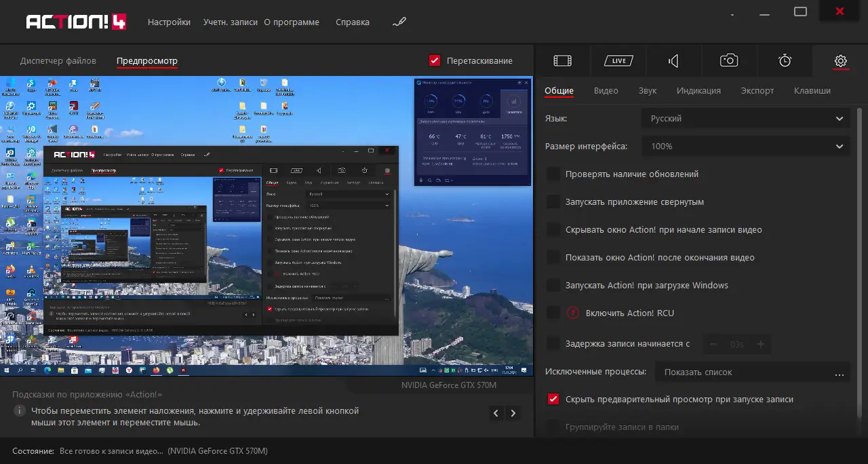Open the Настройки menu

point(169,22)
